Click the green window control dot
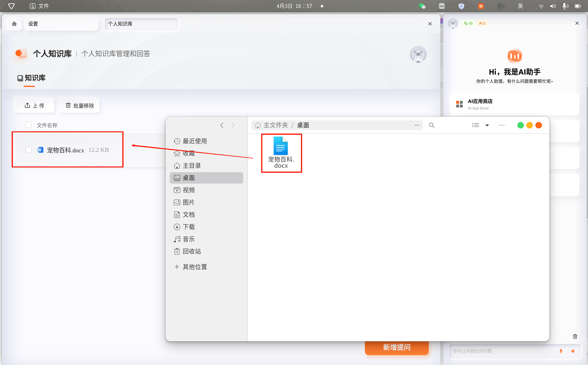The image size is (588, 365). pyautogui.click(x=520, y=125)
